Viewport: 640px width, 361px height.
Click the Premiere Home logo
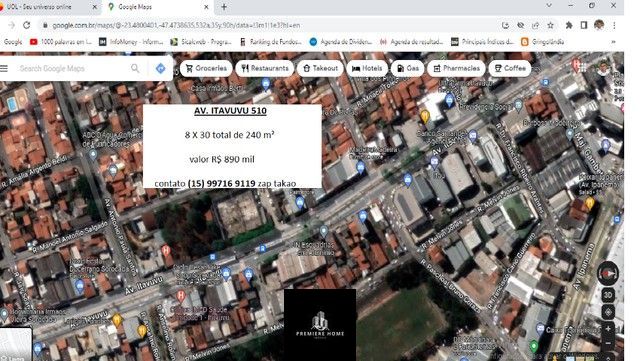[320, 325]
